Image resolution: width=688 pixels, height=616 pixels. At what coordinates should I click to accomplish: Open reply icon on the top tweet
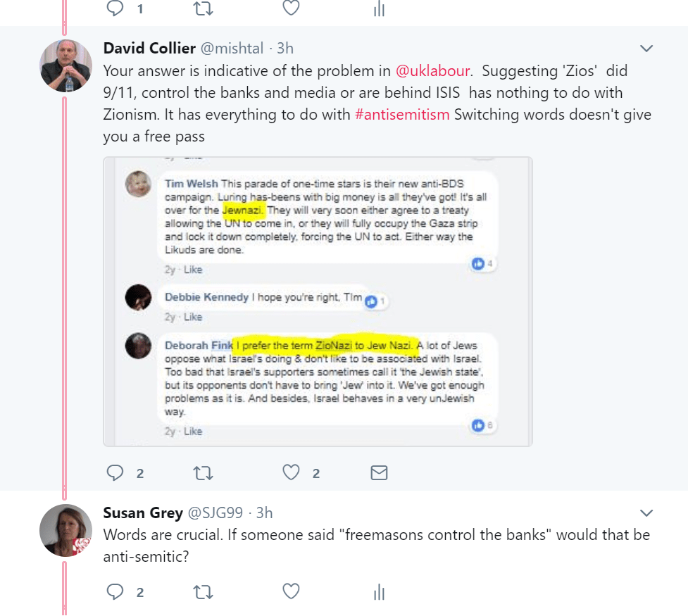click(x=115, y=8)
